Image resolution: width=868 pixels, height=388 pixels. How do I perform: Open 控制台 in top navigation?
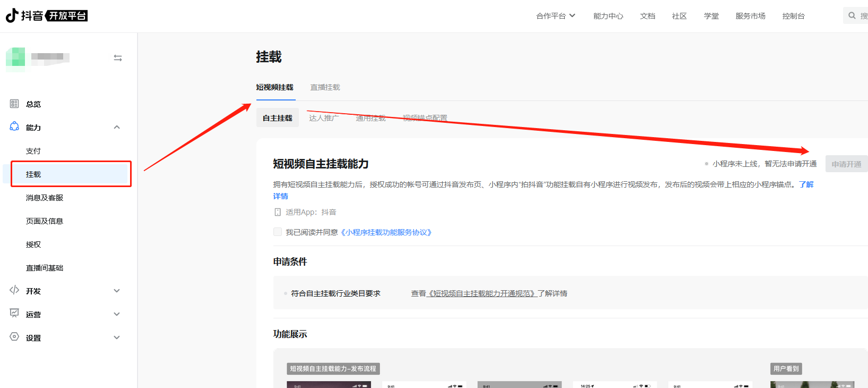[x=794, y=16]
